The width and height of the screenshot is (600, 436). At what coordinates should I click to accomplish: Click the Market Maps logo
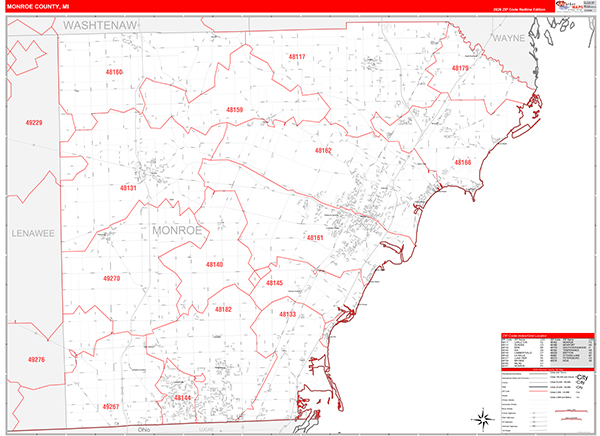click(569, 6)
